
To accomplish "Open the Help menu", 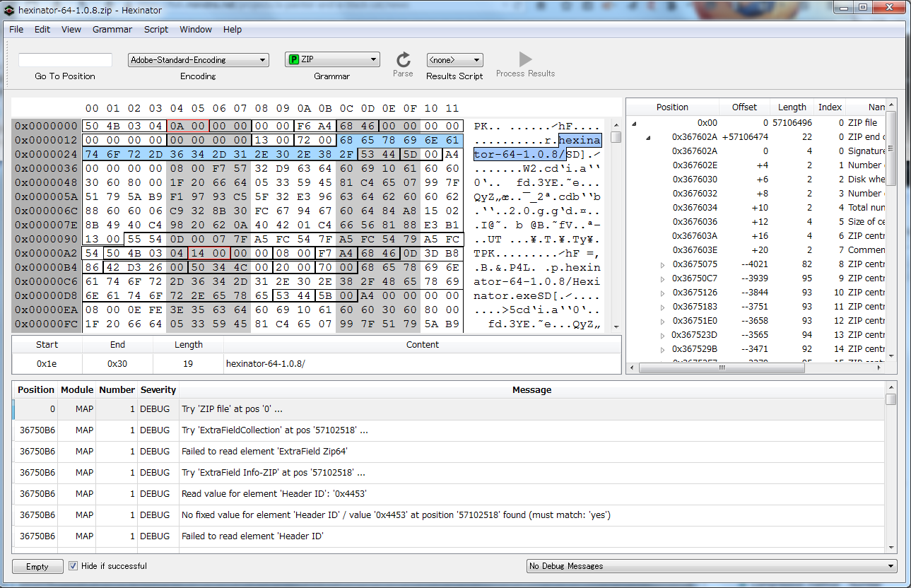I will click(x=233, y=30).
